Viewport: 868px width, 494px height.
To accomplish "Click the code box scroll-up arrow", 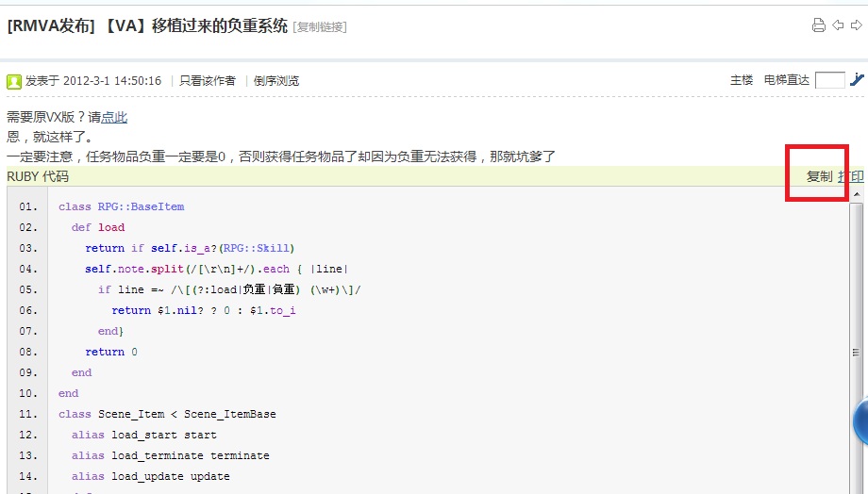I will click(x=857, y=194).
